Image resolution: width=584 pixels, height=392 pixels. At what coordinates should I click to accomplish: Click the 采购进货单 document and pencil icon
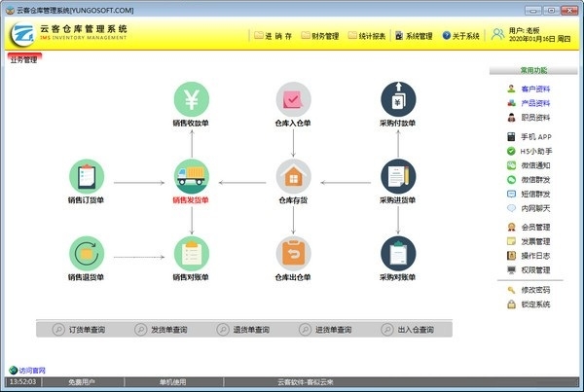tap(398, 176)
